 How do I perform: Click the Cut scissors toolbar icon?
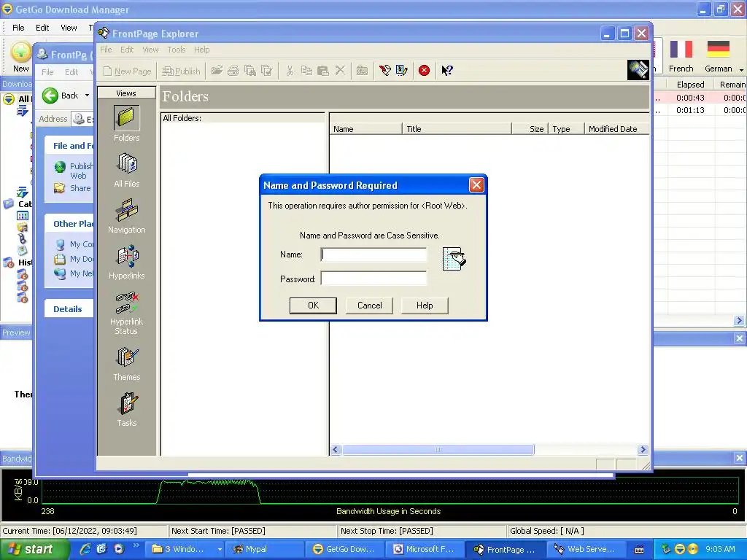point(290,71)
